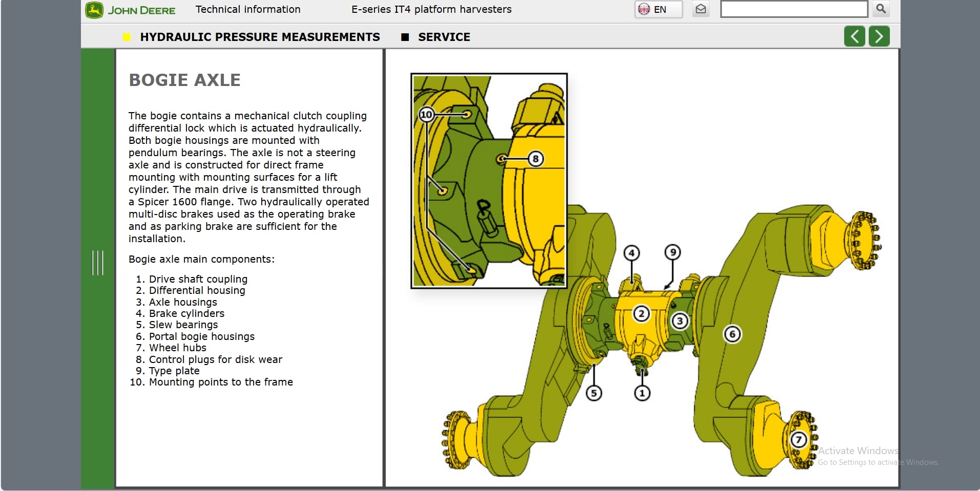Select the HYDRAULIC PRESSURE MEASUREMENTS menu item
This screenshot has width=980, height=491.
(x=260, y=37)
